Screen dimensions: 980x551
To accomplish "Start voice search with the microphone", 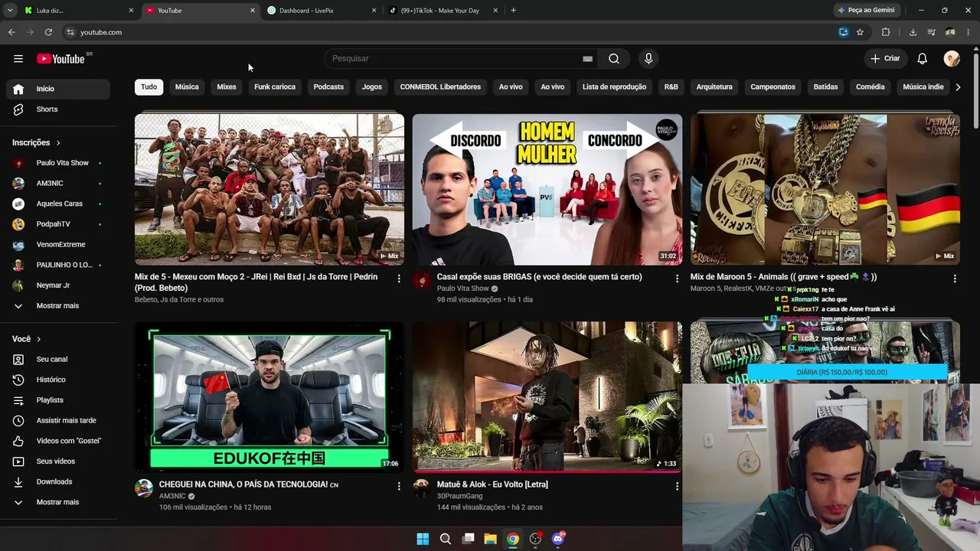I will (x=648, y=59).
